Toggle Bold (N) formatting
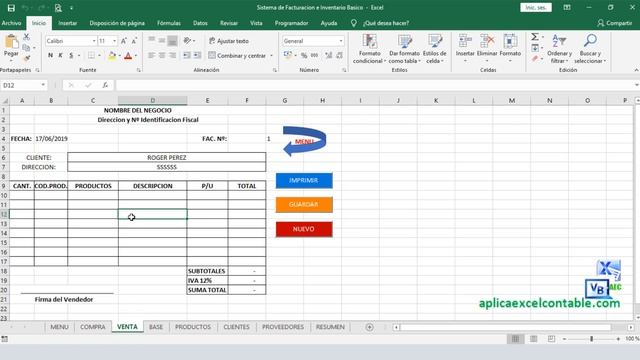The width and height of the screenshot is (640, 360). tap(50, 55)
